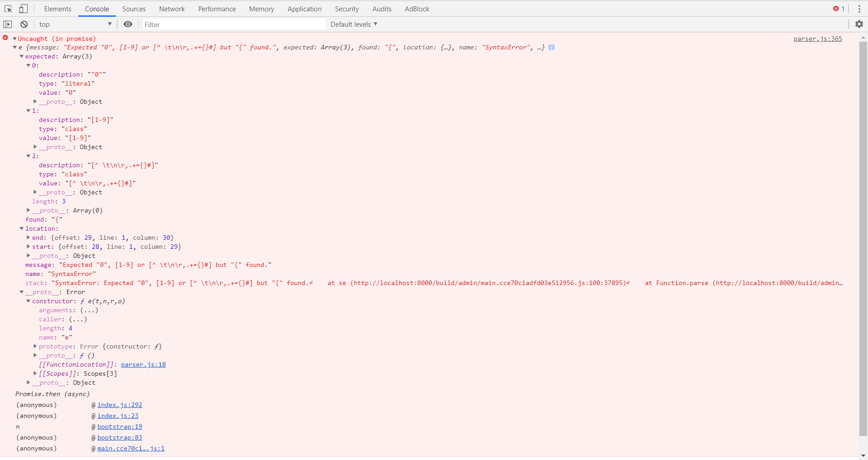Screen dimensions: 868x460
Task: Switch to the Network tab
Action: click(x=172, y=9)
